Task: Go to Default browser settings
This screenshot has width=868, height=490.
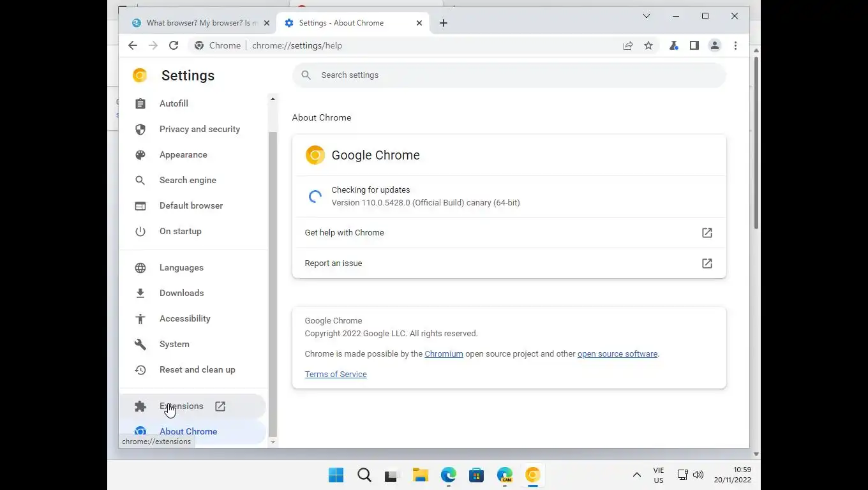Action: click(x=192, y=205)
